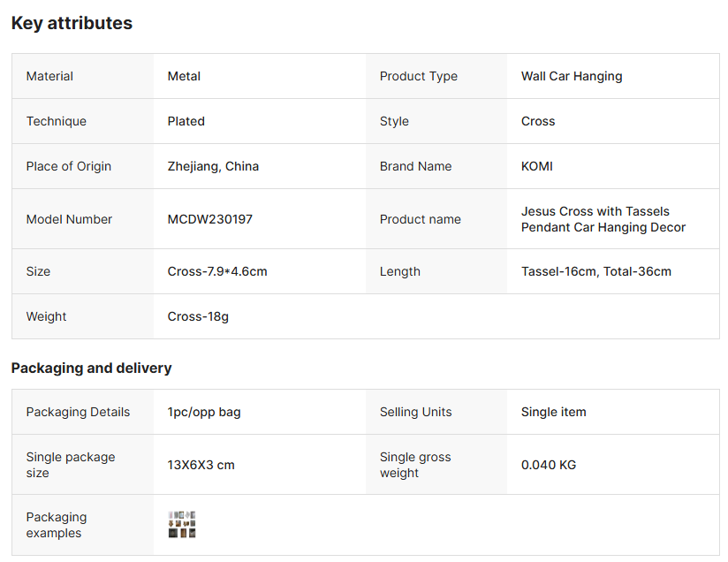Select the Material value Metal
The height and width of the screenshot is (562, 728).
(184, 76)
